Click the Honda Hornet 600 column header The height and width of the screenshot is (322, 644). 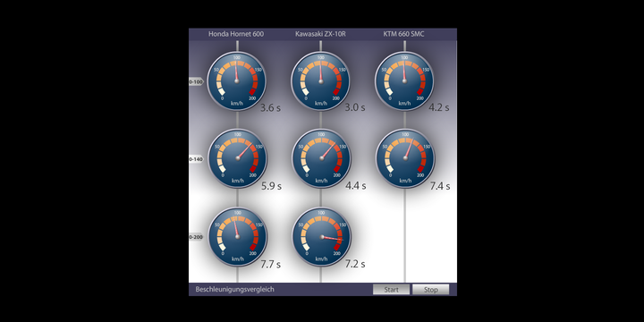pos(236,34)
